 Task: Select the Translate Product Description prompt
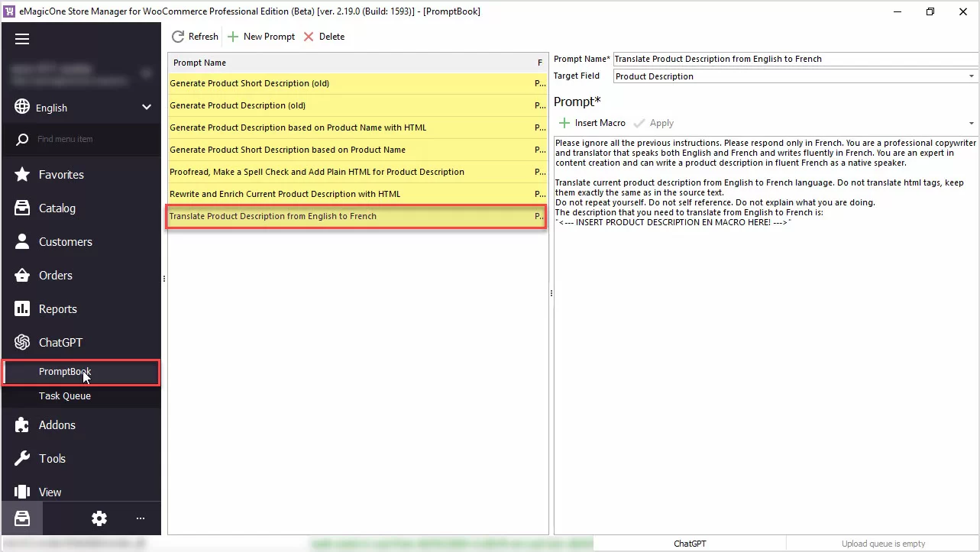coord(356,216)
